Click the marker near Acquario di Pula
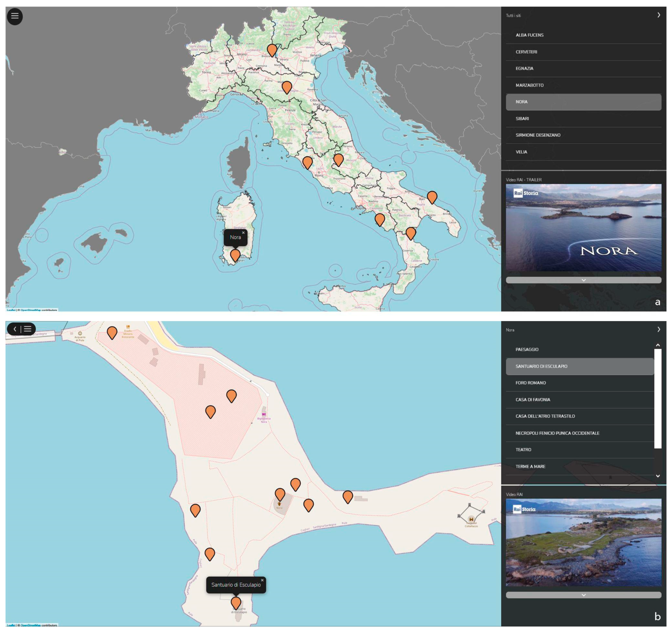The height and width of the screenshot is (632, 672). (112, 332)
